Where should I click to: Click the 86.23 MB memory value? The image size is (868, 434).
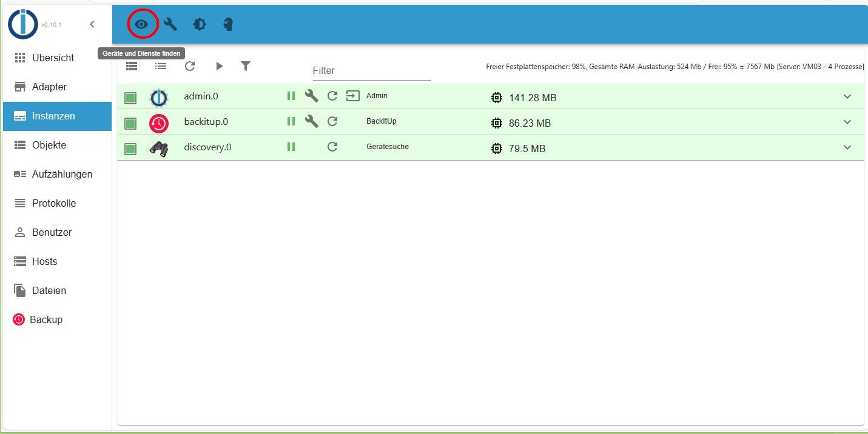pyautogui.click(x=530, y=123)
